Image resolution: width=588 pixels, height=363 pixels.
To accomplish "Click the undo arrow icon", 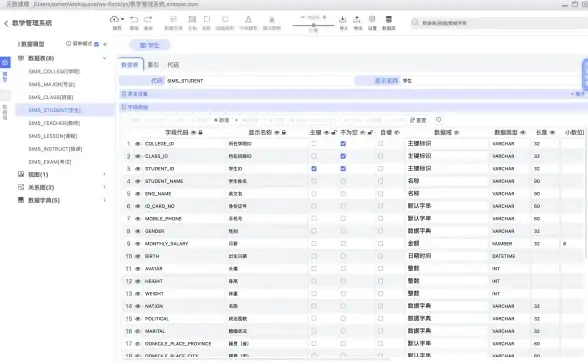I will pyautogui.click(x=134, y=19).
